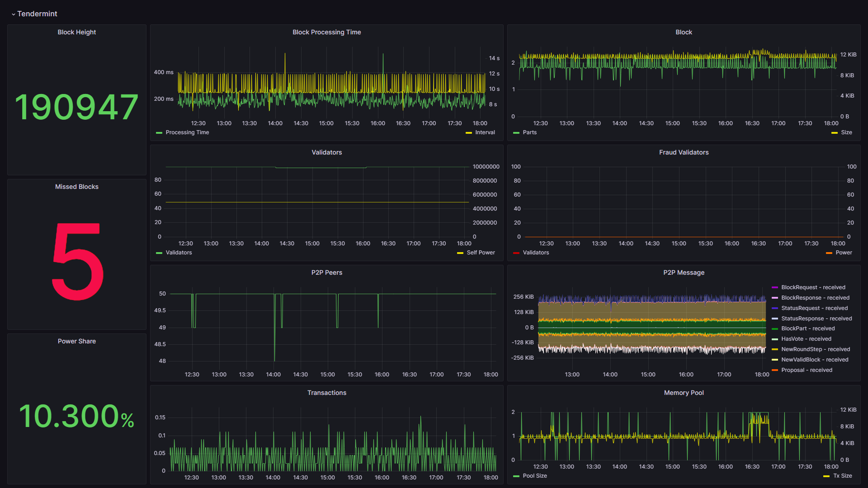Click the orange Power legend color marker
Viewport: 868px width, 488px height.
pyautogui.click(x=829, y=253)
